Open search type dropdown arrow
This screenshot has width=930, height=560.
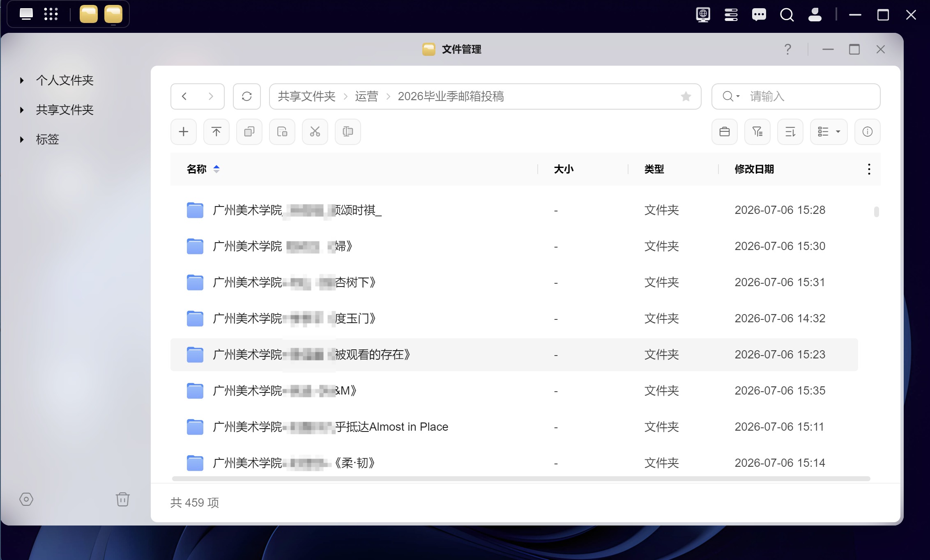click(738, 96)
